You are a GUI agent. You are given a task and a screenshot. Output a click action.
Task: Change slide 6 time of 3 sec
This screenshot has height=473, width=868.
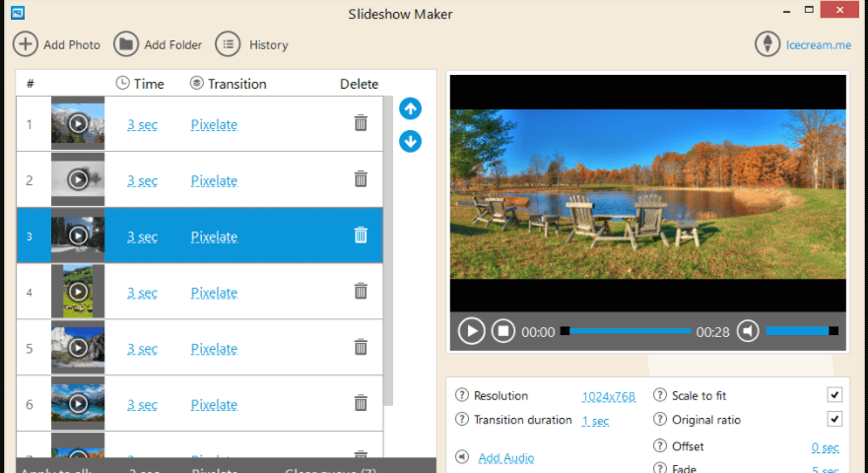pos(142,404)
